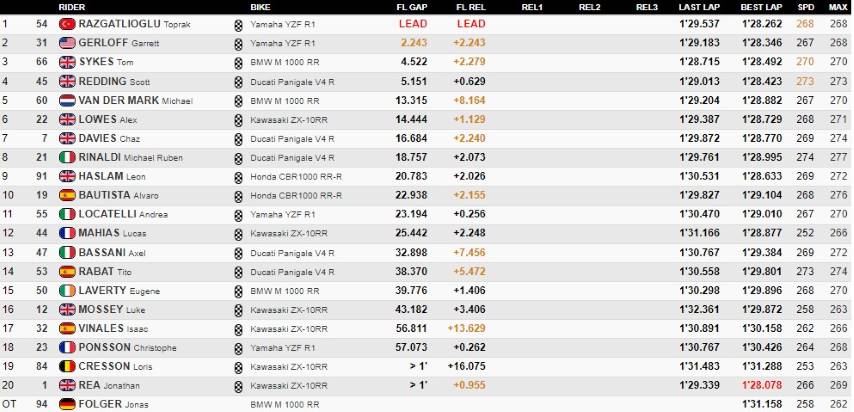
Task: Click the German flag beside Folger
Action: tap(67, 404)
